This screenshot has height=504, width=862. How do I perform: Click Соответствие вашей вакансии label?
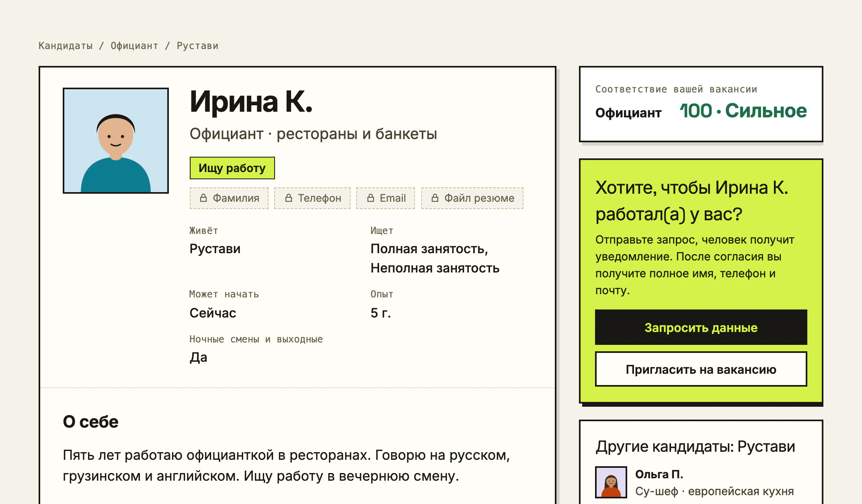point(676,89)
